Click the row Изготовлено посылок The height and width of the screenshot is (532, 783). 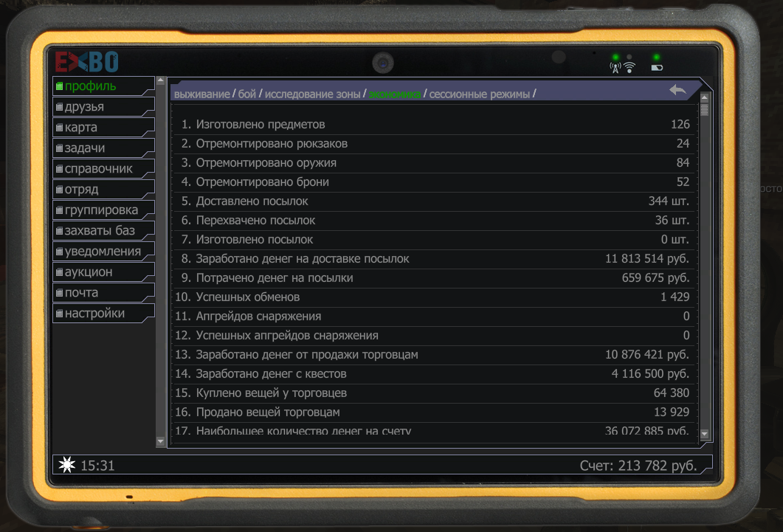pyautogui.click(x=435, y=240)
